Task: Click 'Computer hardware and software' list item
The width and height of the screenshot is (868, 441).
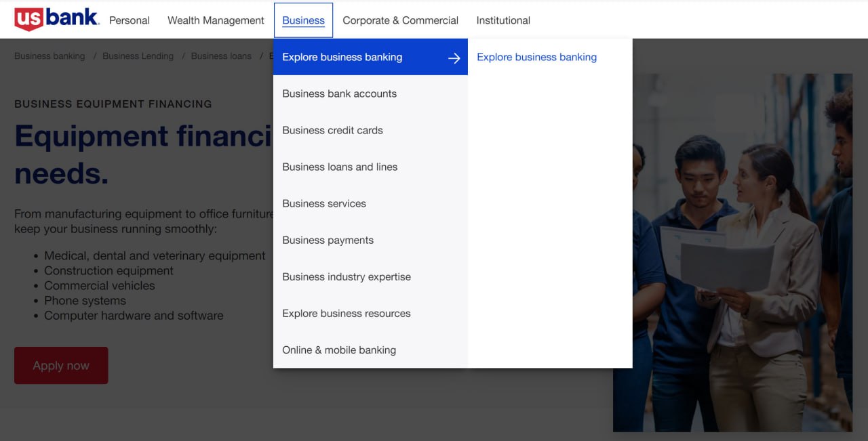Action: tap(134, 316)
